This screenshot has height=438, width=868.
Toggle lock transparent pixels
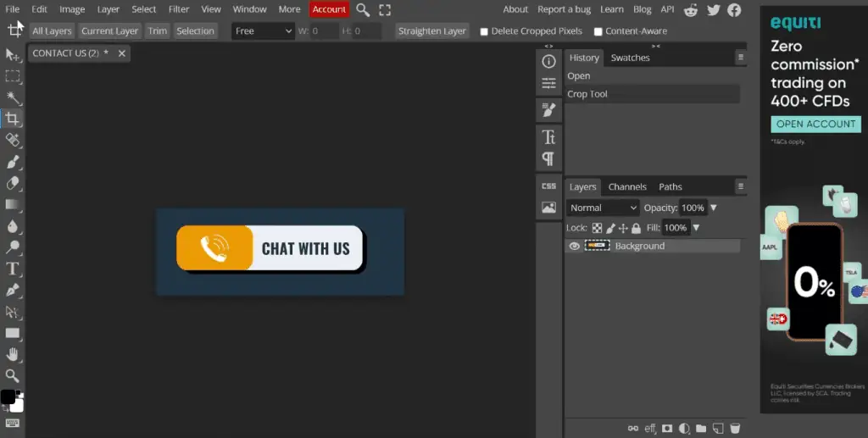597,228
